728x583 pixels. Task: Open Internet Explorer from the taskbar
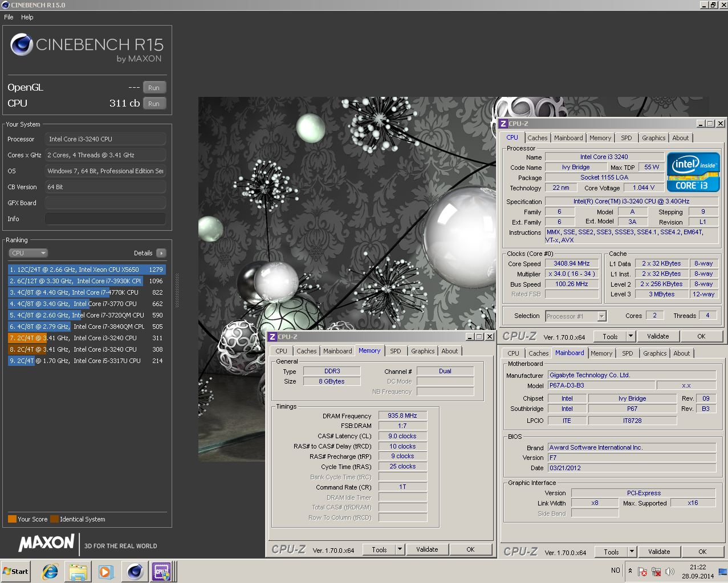pyautogui.click(x=50, y=571)
